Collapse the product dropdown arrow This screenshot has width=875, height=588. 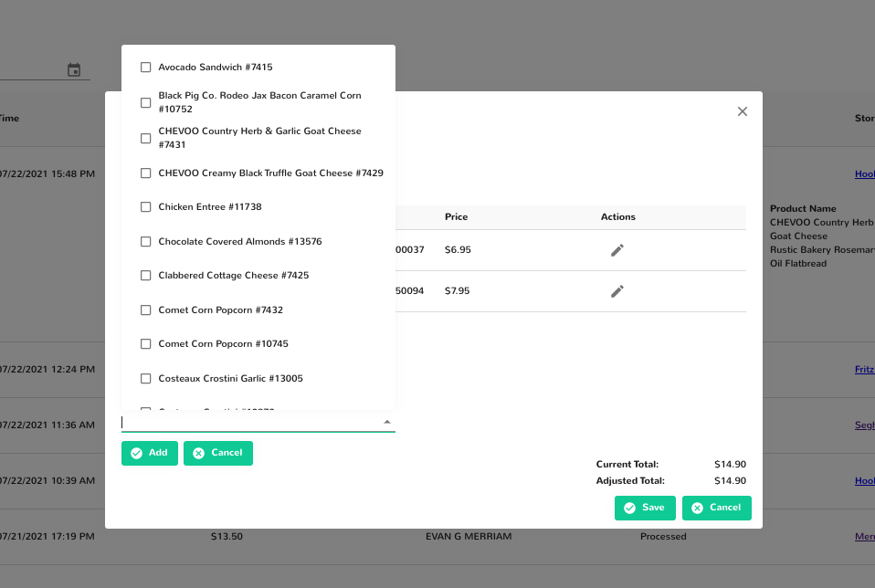click(x=387, y=422)
